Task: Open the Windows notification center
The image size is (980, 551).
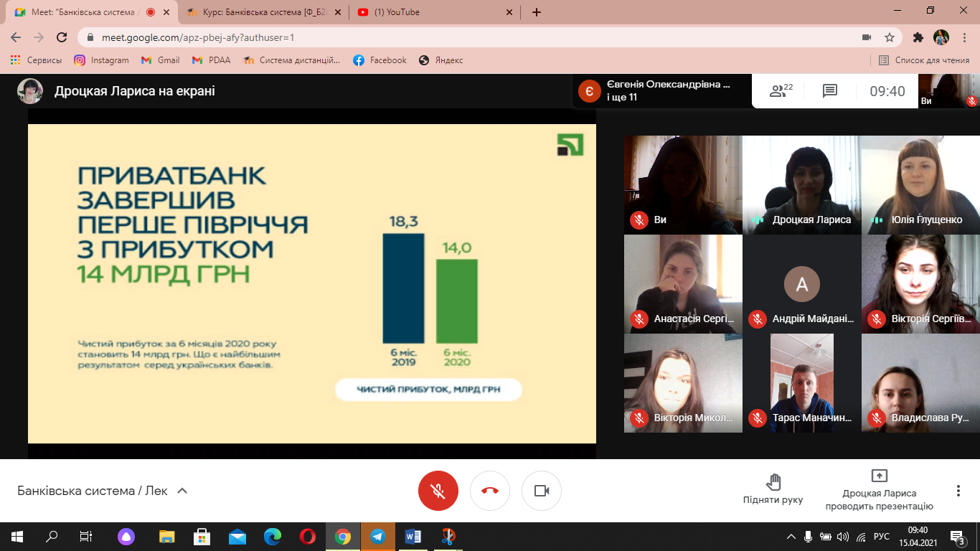Action: 958,537
